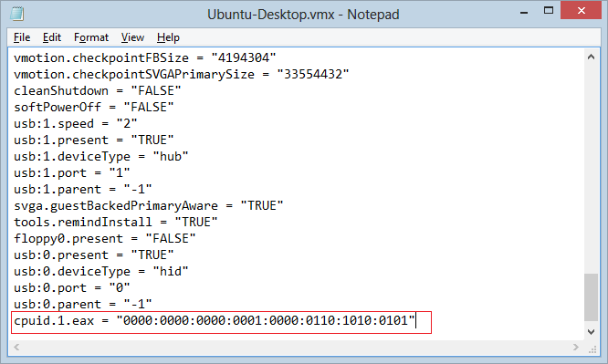
Task: Click the title text Ubuntu-Desktop.vmx - Notepad
Action: pyautogui.click(x=303, y=15)
